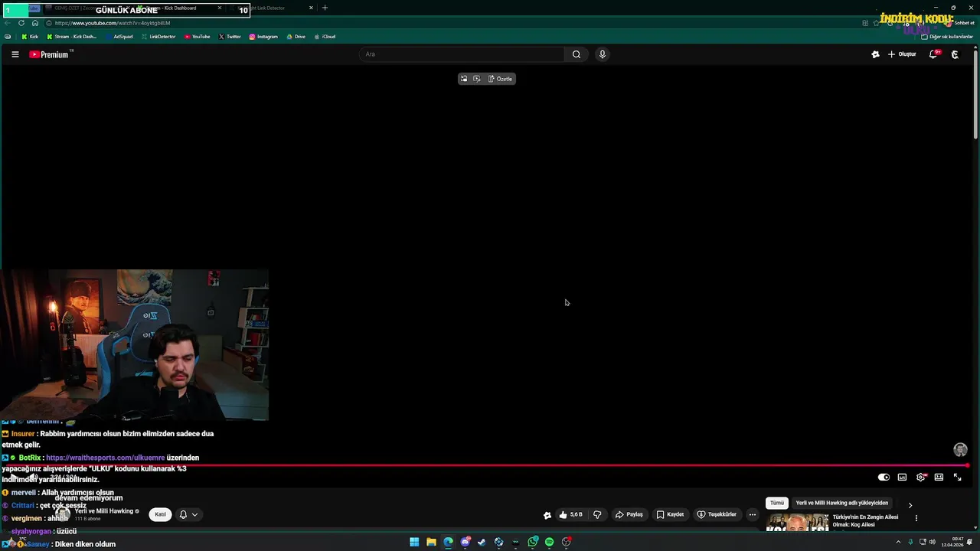Click the circular channel watermark in player
The image size is (980, 551).
click(960, 450)
